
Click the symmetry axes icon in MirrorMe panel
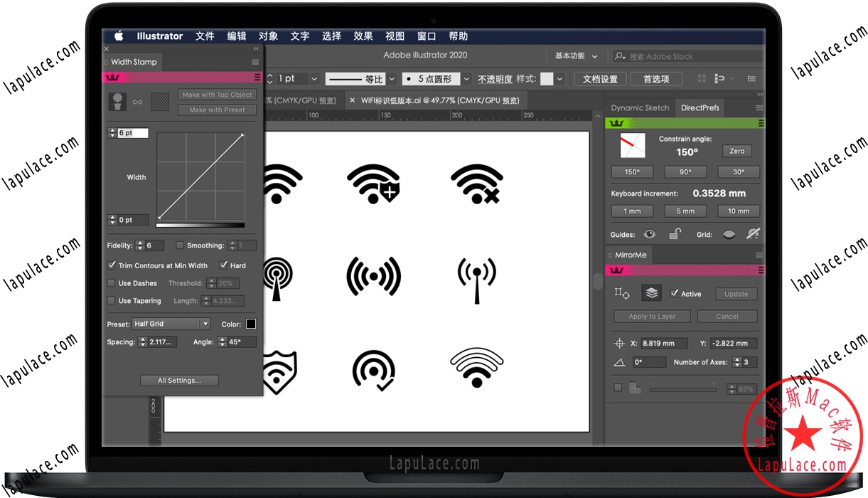click(623, 292)
